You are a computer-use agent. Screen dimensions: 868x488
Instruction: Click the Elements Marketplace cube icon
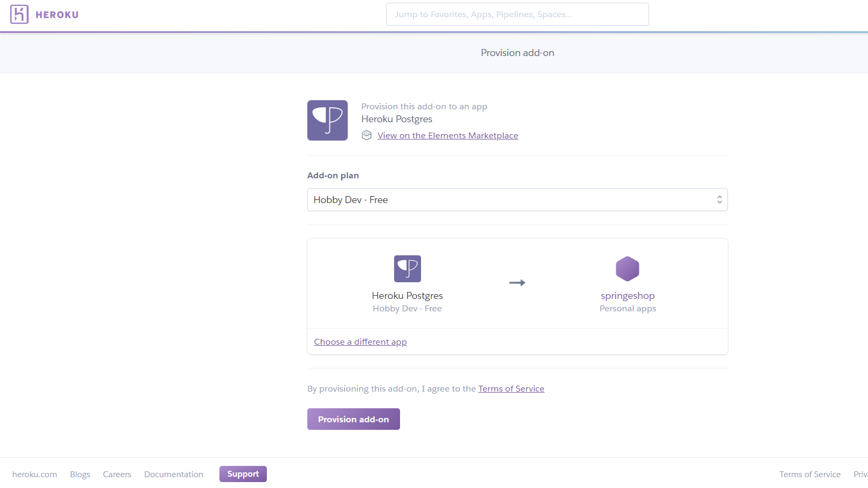coord(367,135)
